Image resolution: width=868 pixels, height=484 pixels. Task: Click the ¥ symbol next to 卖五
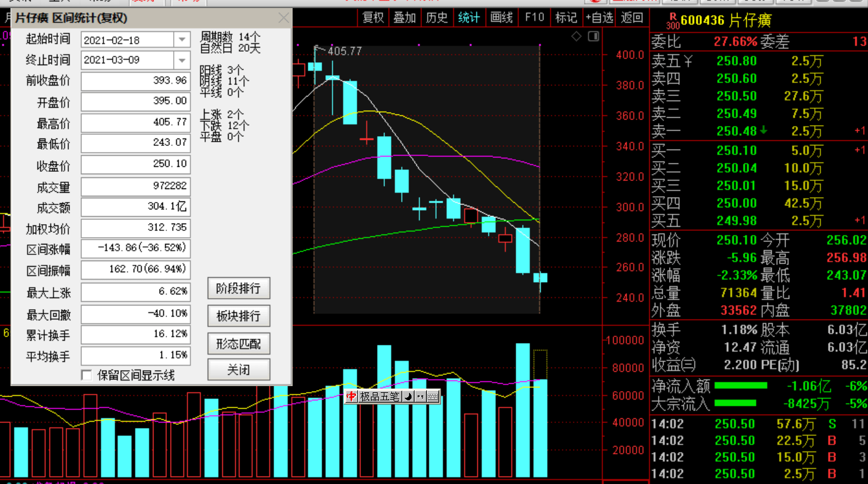[689, 61]
